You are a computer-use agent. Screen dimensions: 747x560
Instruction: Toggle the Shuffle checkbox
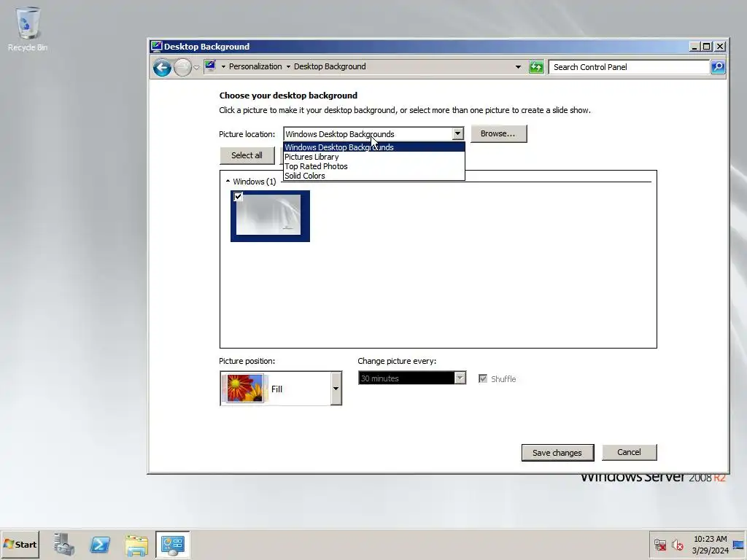[x=483, y=378]
